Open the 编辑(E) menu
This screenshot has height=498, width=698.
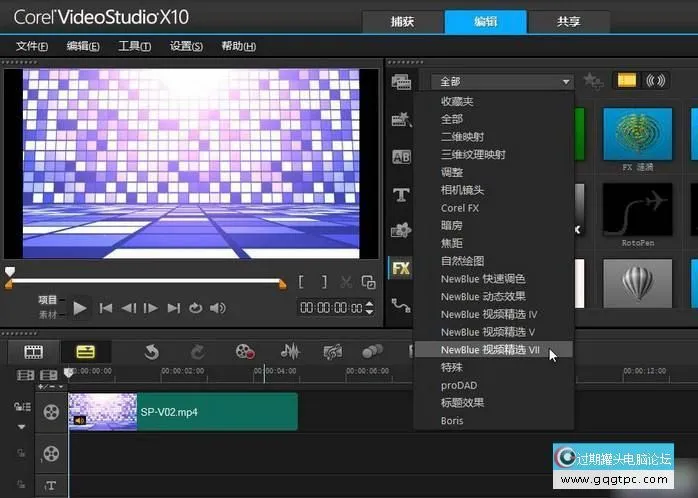pyautogui.click(x=83, y=46)
